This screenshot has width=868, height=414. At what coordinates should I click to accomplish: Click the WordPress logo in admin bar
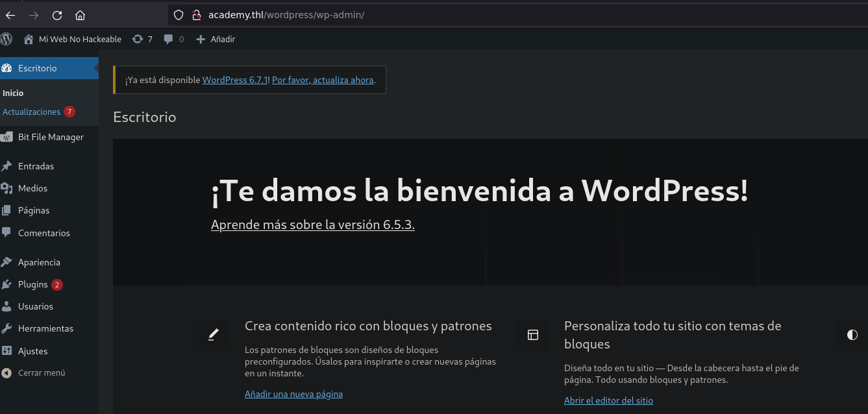click(6, 39)
